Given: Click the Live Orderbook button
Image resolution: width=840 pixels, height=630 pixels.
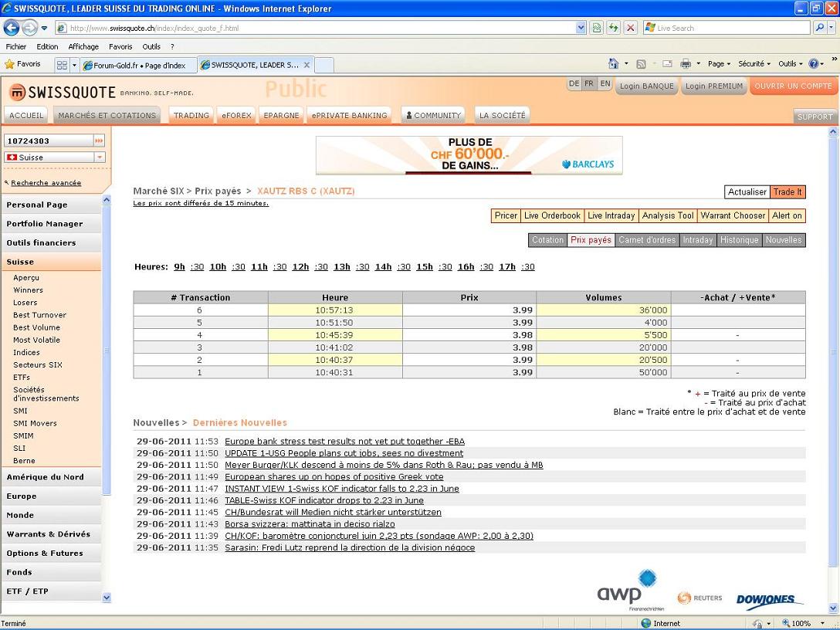Looking at the screenshot, I should coord(552,215).
